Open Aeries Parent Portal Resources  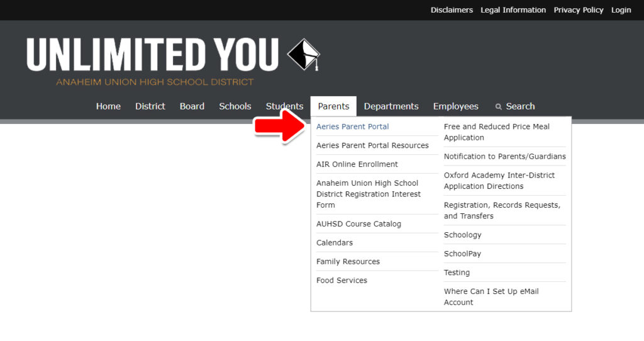(x=372, y=145)
